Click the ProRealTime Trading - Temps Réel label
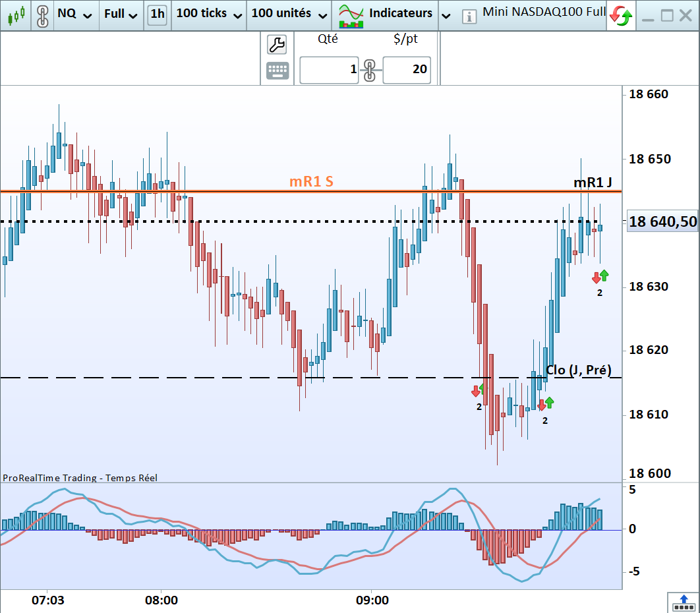 pos(80,478)
